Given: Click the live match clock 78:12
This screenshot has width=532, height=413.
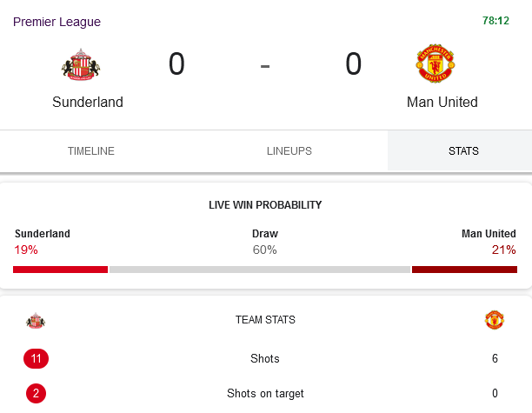Looking at the screenshot, I should [495, 21].
